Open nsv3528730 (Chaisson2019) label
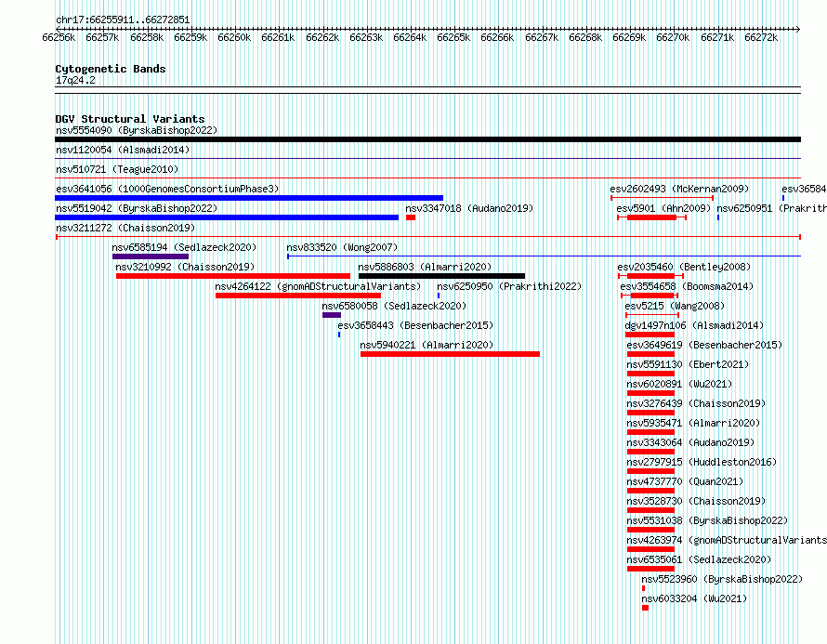Viewport: 827px width, 644px height. click(x=696, y=501)
